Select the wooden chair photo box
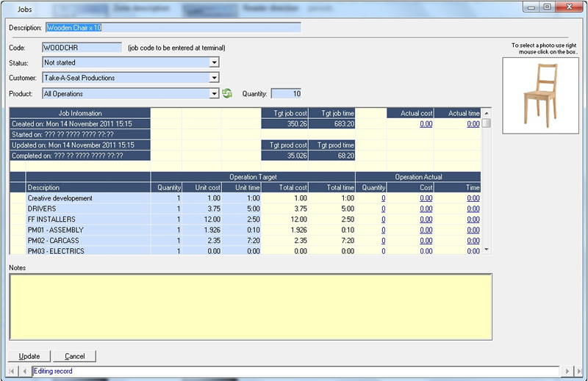 click(x=540, y=95)
